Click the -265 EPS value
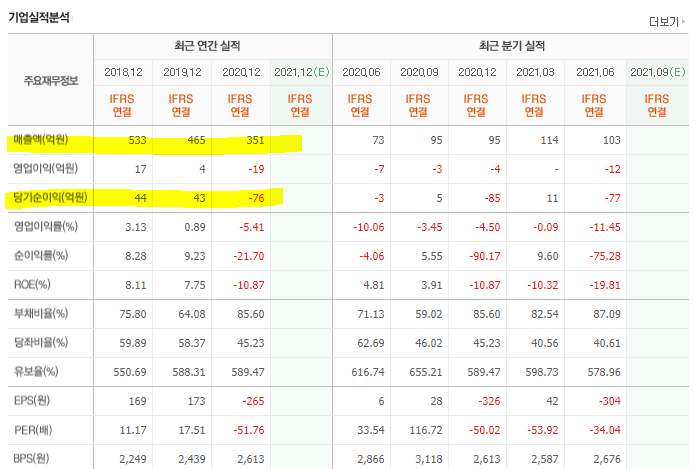Image resolution: width=698 pixels, height=469 pixels. (253, 401)
